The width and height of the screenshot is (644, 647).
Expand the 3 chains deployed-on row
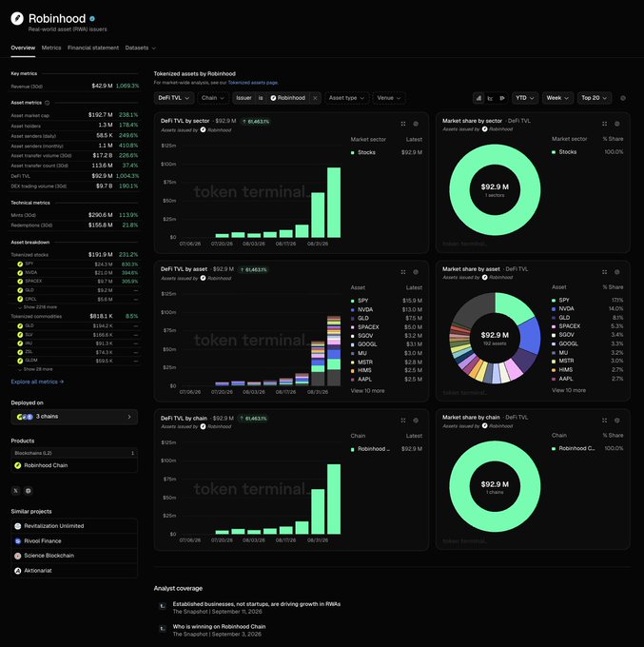click(74, 417)
